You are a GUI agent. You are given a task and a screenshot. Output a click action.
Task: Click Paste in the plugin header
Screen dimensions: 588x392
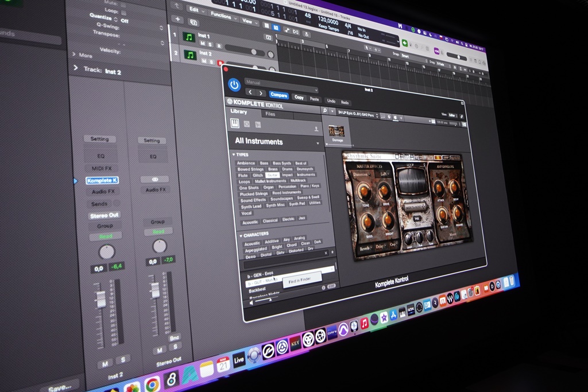(x=314, y=99)
